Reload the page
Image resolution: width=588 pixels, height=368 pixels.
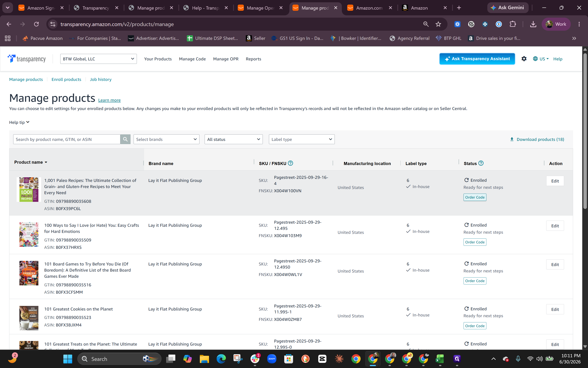pyautogui.click(x=36, y=24)
